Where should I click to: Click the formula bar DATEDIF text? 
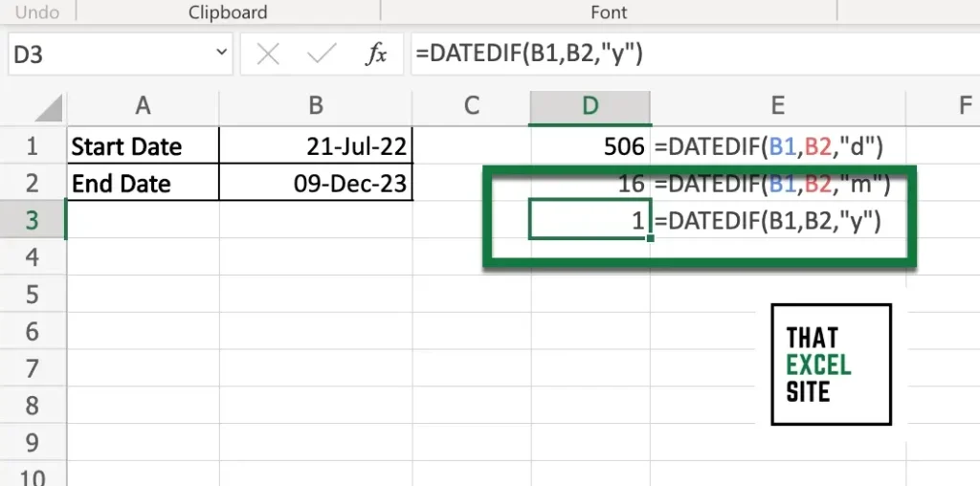click(x=528, y=55)
